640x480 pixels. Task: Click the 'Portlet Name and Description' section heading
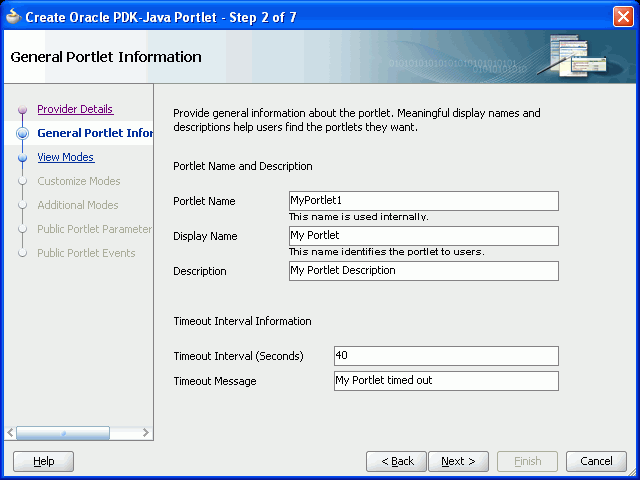[243, 166]
